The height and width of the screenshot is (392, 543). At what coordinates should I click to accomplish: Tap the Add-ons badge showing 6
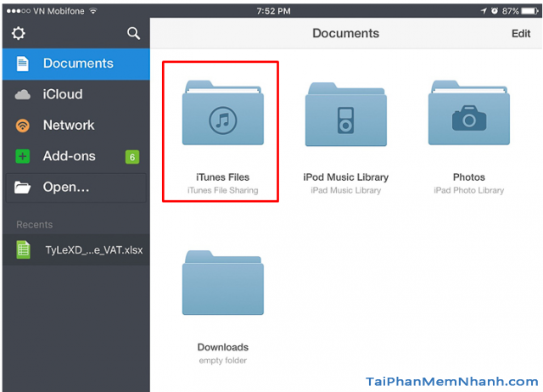(132, 157)
